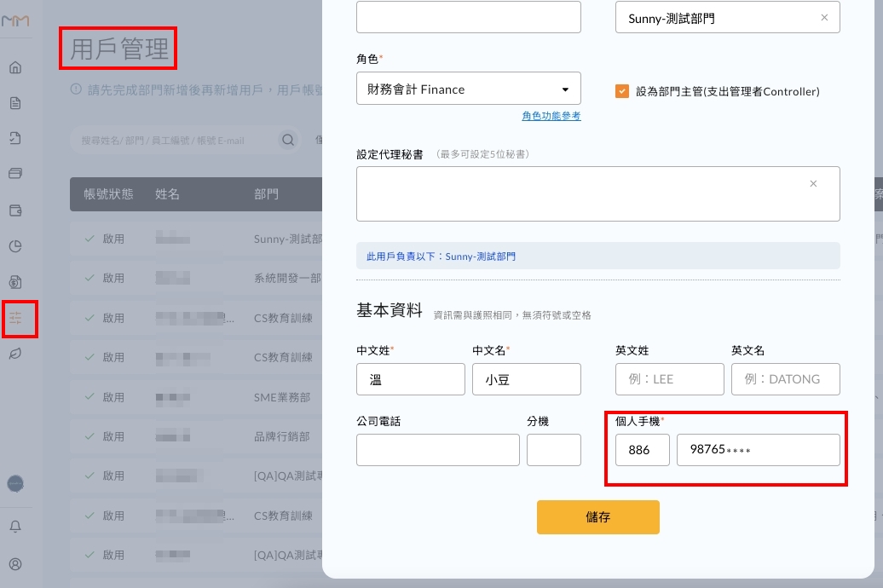This screenshot has width=883, height=588.
Task: Clear the 設定代理秘書 field with X
Action: tap(813, 183)
